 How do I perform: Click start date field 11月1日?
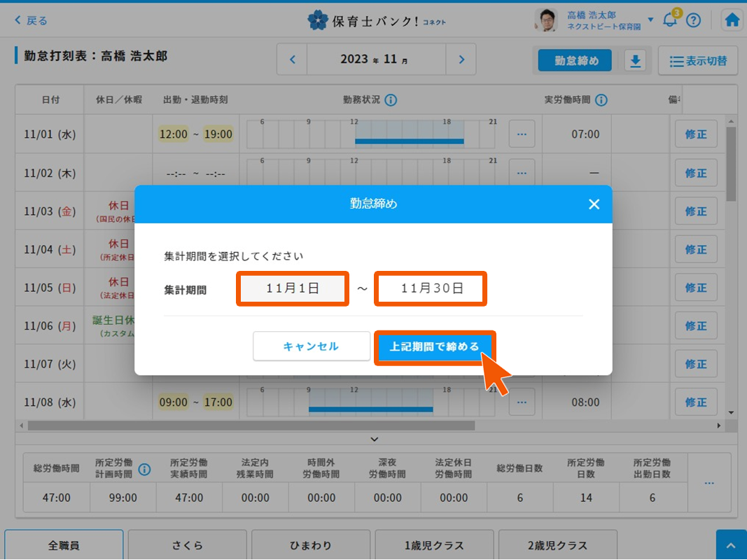pyautogui.click(x=293, y=288)
